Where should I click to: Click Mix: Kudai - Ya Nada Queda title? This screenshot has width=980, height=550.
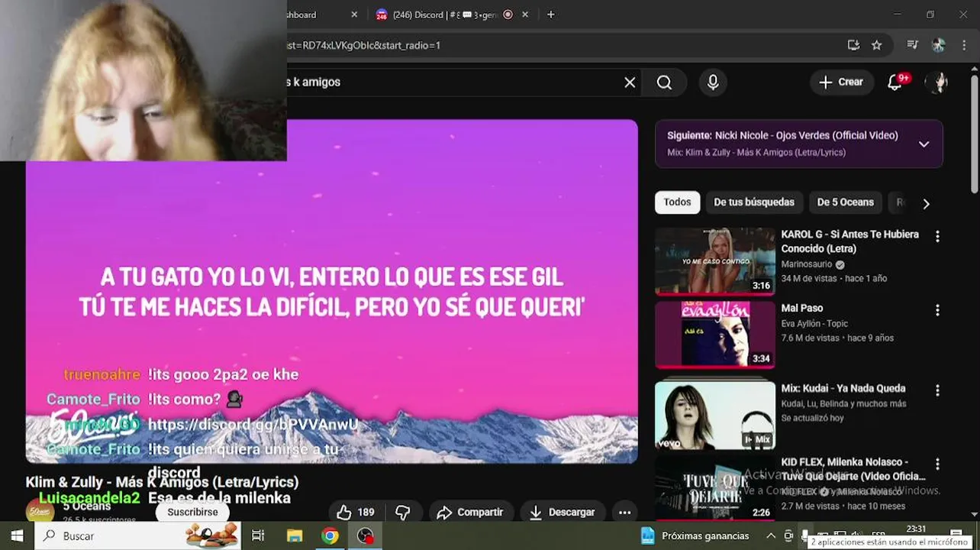[x=843, y=388]
